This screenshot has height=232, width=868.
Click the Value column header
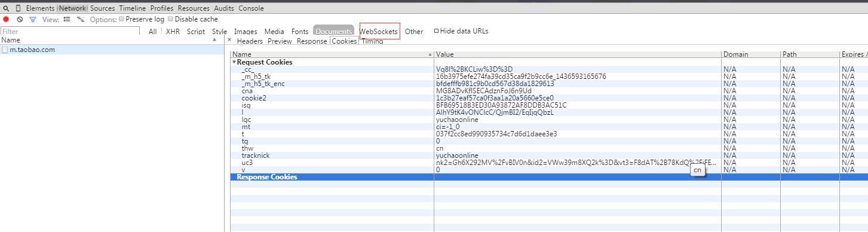[x=577, y=54]
